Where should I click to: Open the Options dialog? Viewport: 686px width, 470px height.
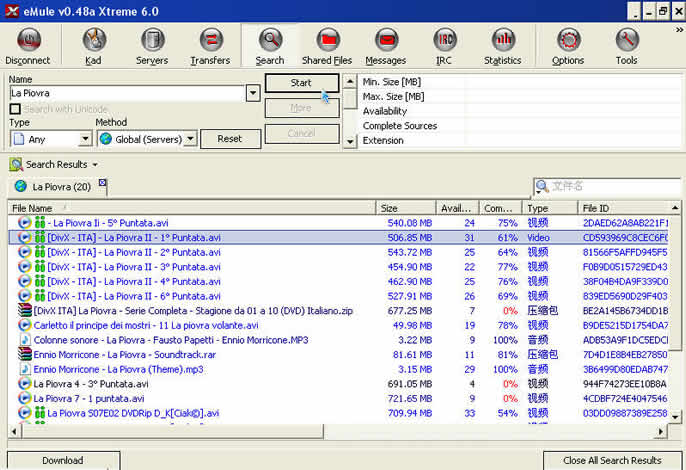point(568,40)
